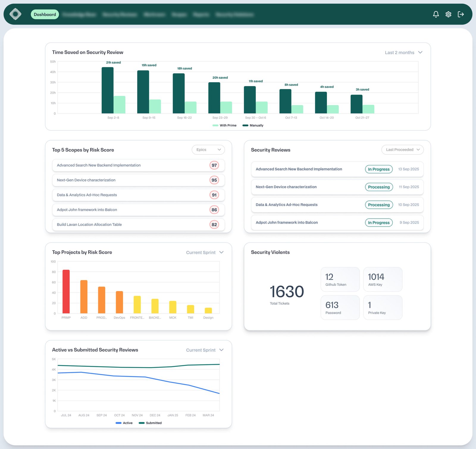Click the dark Manually bar for Oct 7–13
The width and height of the screenshot is (476, 449).
[285, 101]
